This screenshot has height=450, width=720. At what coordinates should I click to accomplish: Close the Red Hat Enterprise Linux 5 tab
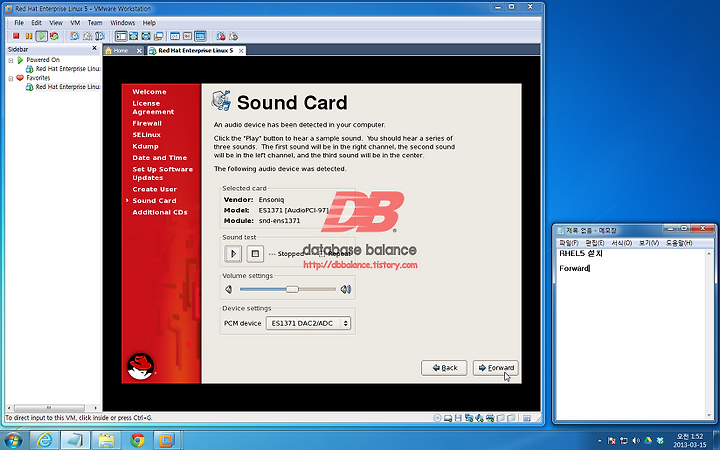pos(241,51)
